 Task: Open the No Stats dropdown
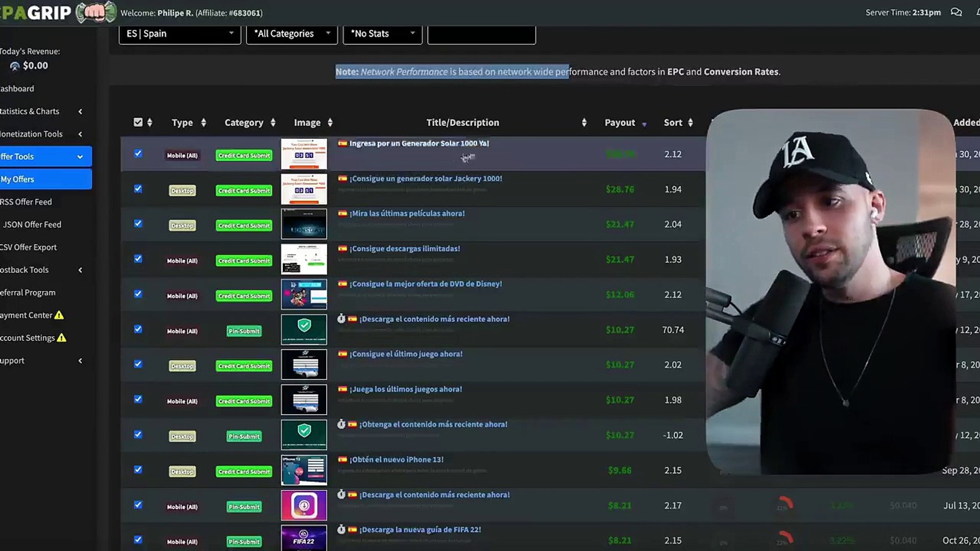click(x=382, y=34)
